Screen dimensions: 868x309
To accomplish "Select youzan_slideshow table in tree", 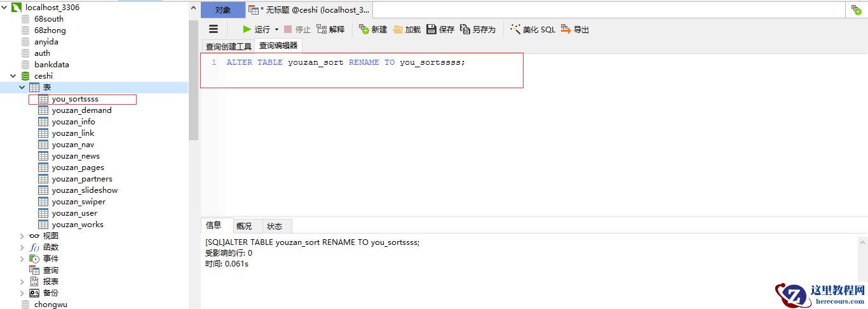I will pyautogui.click(x=85, y=190).
